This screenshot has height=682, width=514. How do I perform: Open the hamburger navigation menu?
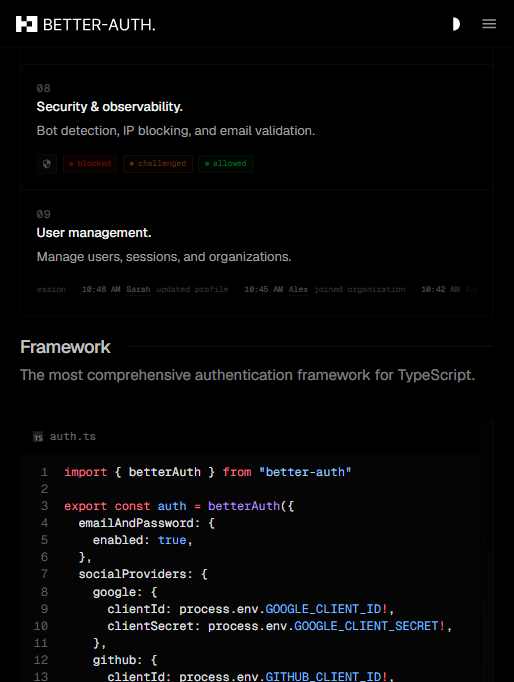click(x=489, y=24)
